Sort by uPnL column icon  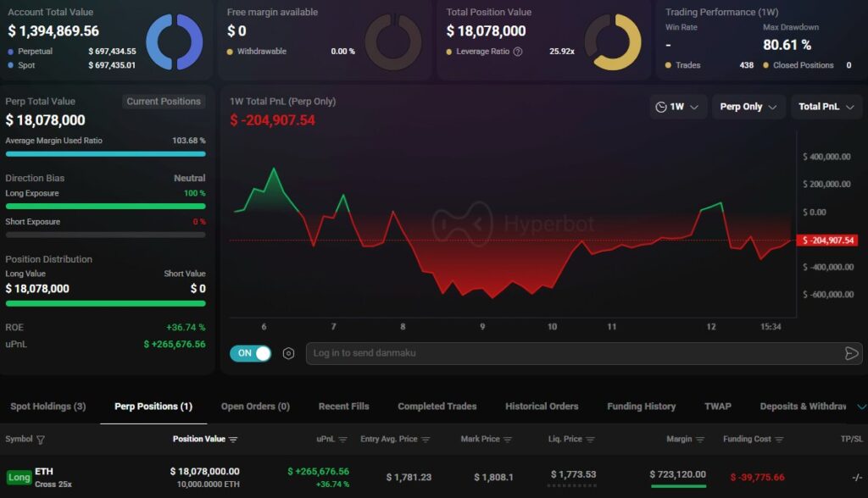(342, 440)
